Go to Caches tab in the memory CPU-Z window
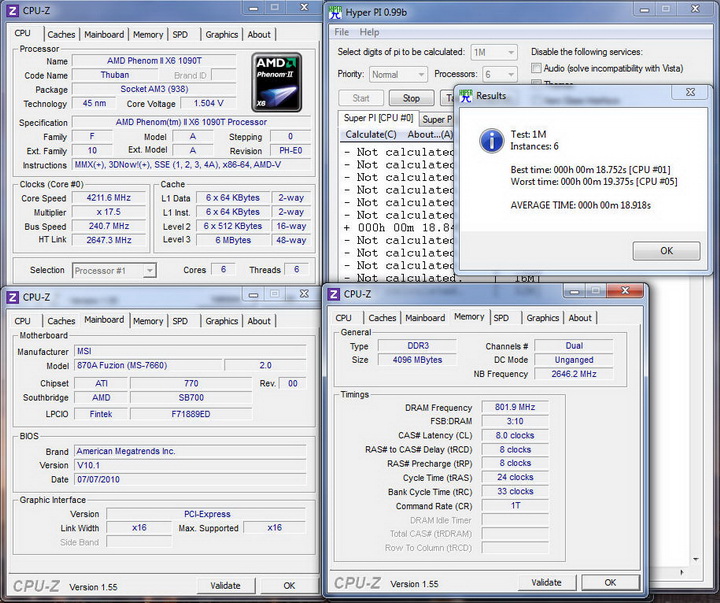Screen dimensions: 720x603 point(382,318)
